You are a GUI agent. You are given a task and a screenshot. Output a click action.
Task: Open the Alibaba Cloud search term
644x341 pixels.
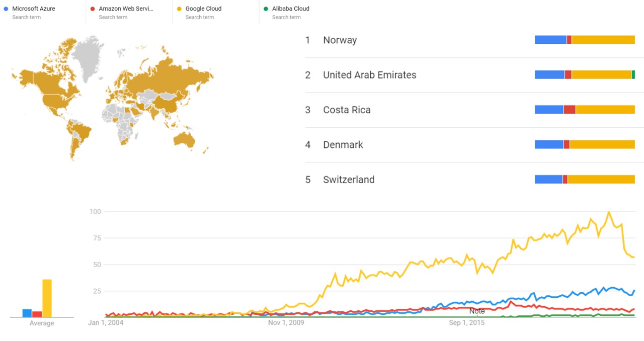tap(291, 9)
